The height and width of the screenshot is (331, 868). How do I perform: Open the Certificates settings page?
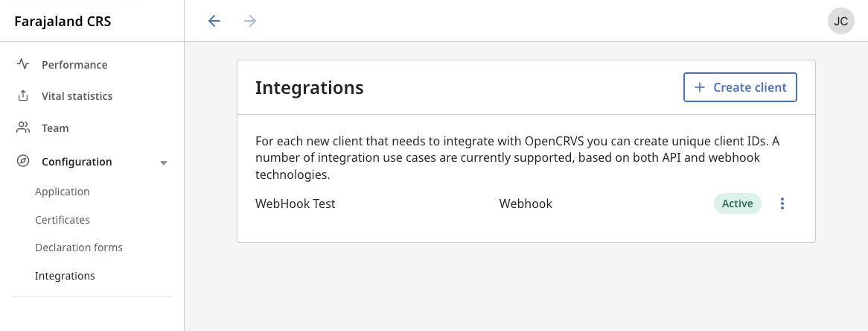63,220
